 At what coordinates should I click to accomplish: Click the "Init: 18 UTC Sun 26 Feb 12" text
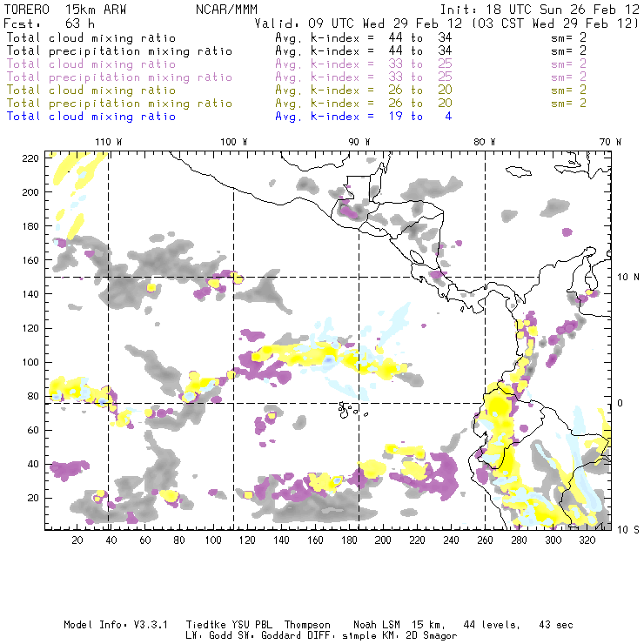pyautogui.click(x=540, y=10)
